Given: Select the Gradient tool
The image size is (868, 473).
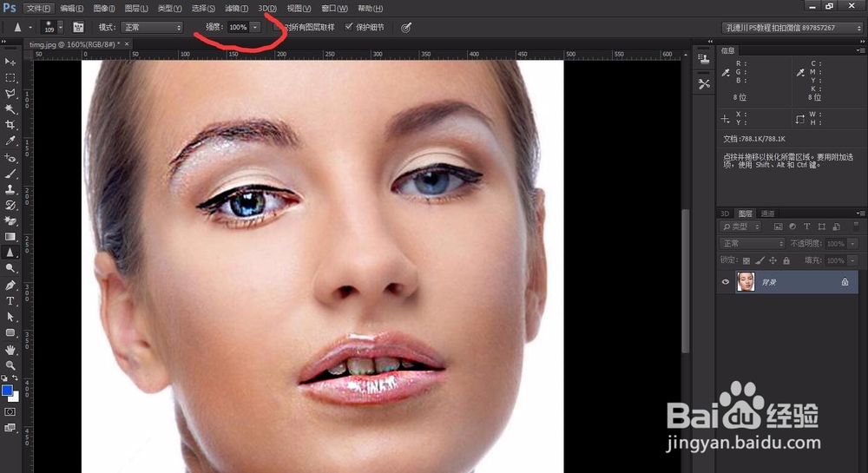Looking at the screenshot, I should pyautogui.click(x=10, y=237).
